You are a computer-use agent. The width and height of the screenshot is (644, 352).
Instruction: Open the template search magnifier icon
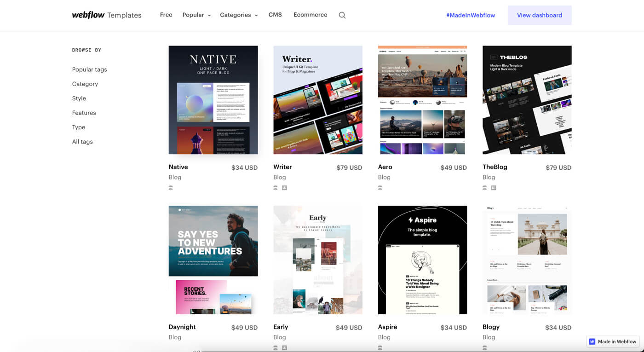click(342, 15)
